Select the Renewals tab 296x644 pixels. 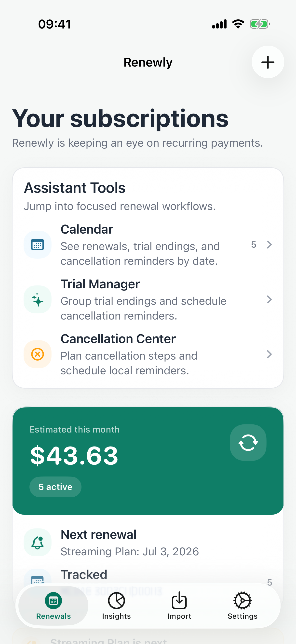(54, 605)
